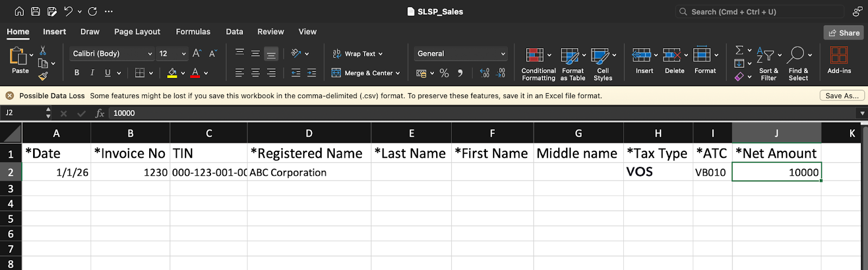The width and height of the screenshot is (868, 270).
Task: Expand the fill color dropdown arrow
Action: (x=183, y=73)
